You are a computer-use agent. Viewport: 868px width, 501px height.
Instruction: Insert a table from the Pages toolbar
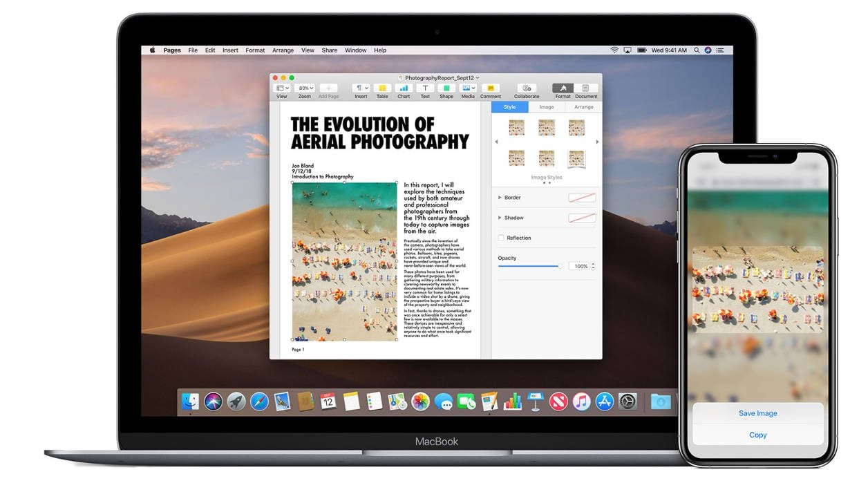382,88
